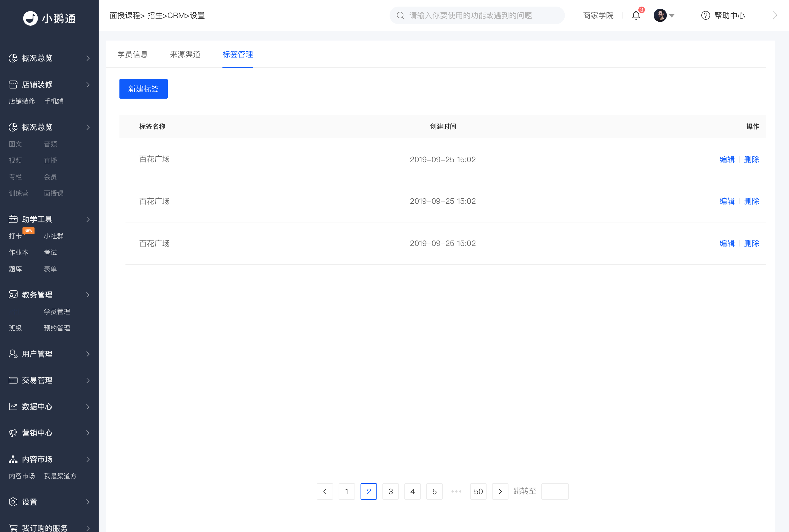
Task: Click the 帮助中心 text link
Action: (x=730, y=15)
